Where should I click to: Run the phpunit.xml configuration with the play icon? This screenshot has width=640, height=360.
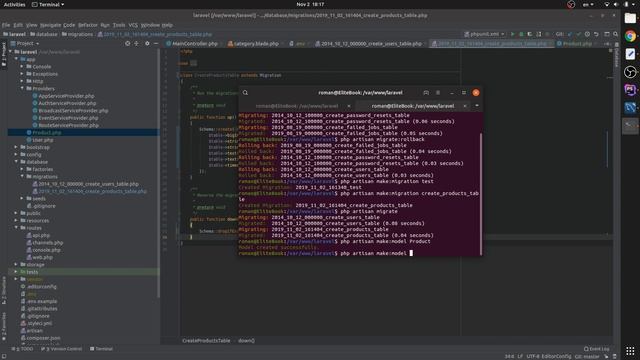512,34
